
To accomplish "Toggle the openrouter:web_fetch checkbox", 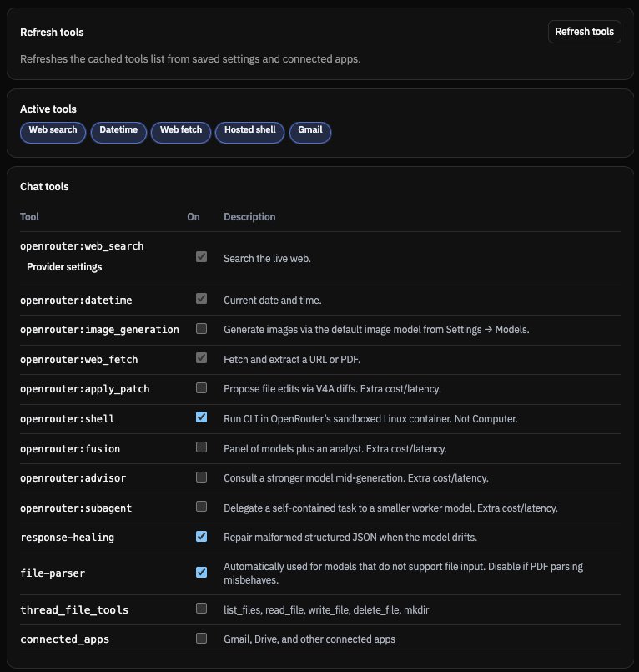I will pos(201,358).
